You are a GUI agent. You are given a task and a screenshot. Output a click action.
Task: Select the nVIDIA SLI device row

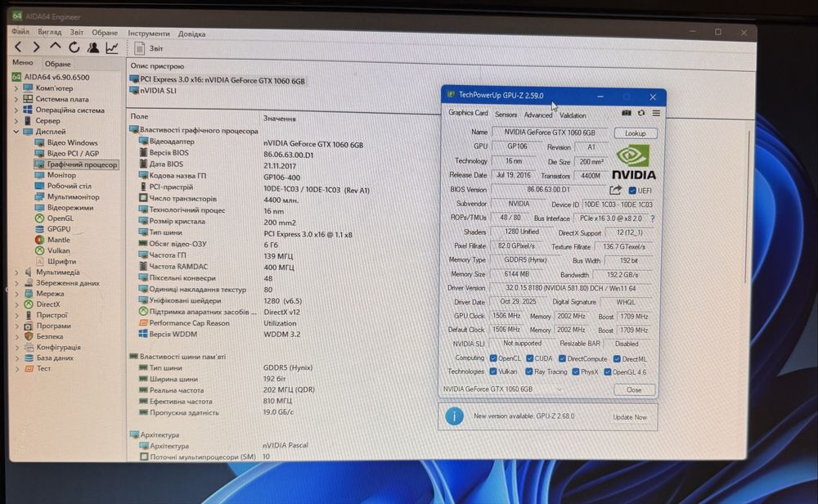pos(153,91)
